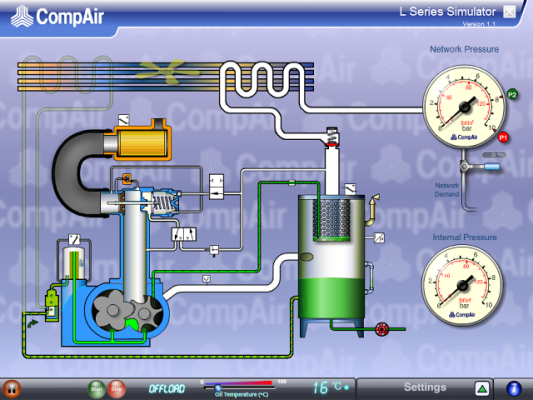
Task: Click the red Stop button
Action: click(116, 389)
